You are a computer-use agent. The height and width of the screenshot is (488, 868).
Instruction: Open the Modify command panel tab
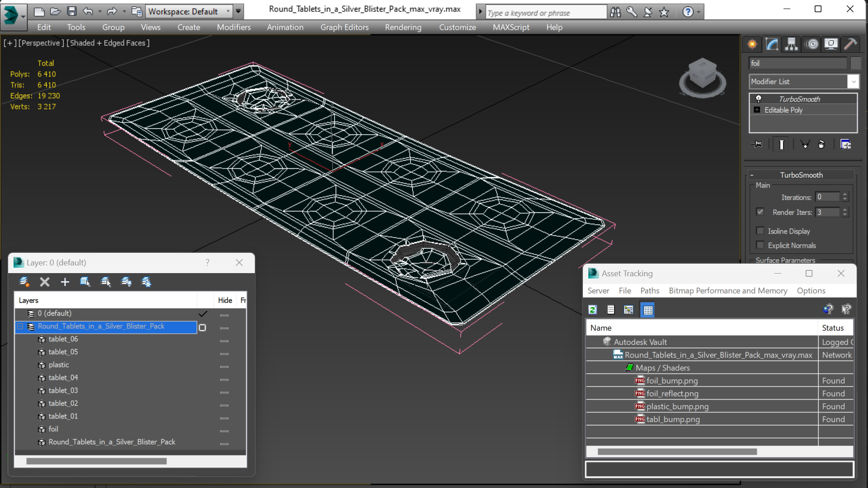772,44
